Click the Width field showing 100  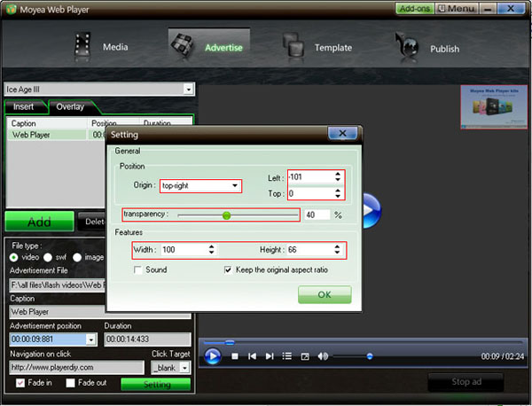tap(184, 250)
